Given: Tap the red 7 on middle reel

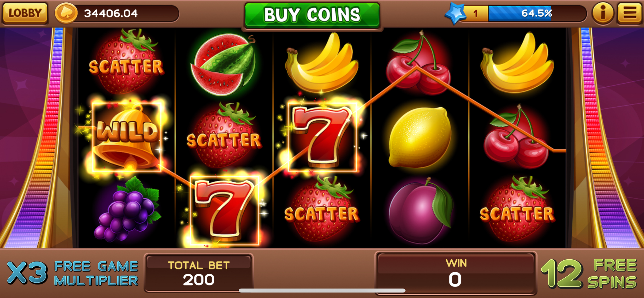Looking at the screenshot, I should pyautogui.click(x=322, y=137).
